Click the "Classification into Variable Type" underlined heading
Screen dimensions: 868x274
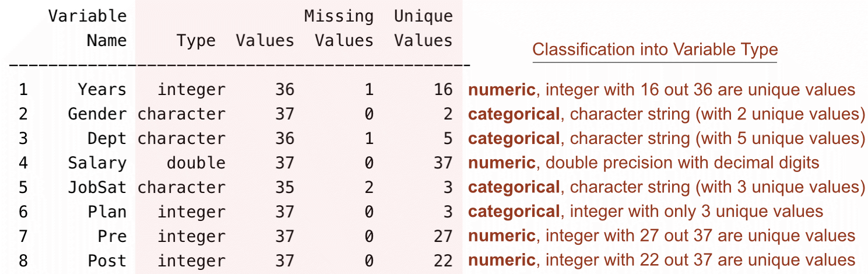pos(655,50)
